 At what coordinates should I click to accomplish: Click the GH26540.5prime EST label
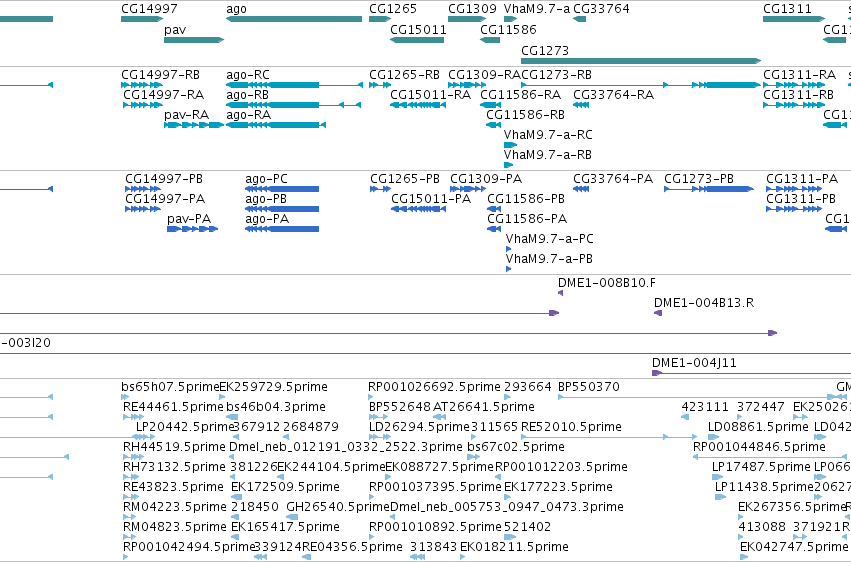click(338, 507)
